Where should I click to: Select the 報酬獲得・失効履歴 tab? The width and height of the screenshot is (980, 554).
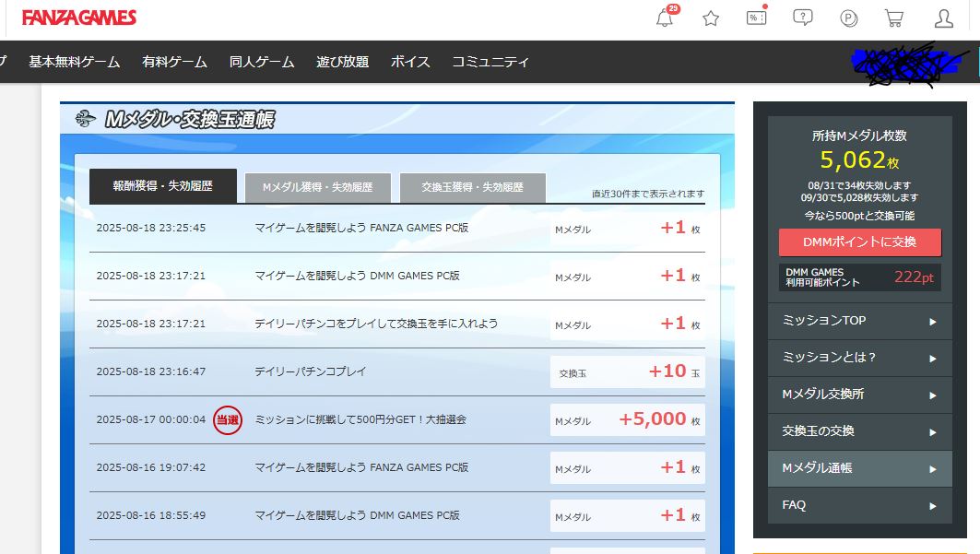pos(163,186)
